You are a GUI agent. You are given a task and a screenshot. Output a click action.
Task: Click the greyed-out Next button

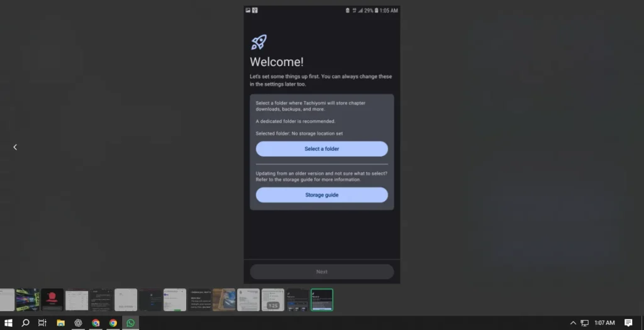click(321, 272)
